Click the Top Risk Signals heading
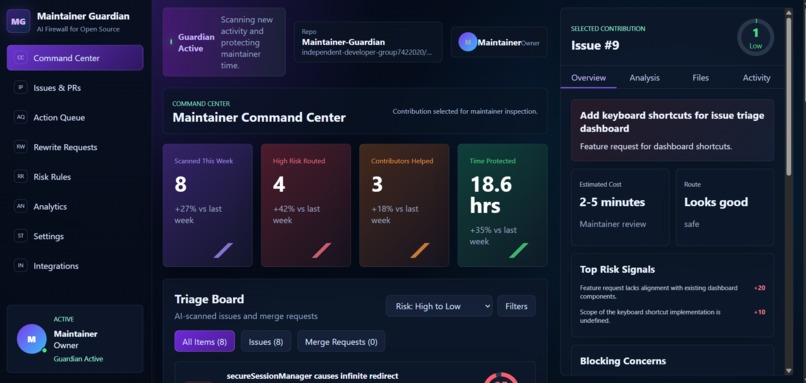Screen dimensions: 806x383 pyautogui.click(x=617, y=269)
